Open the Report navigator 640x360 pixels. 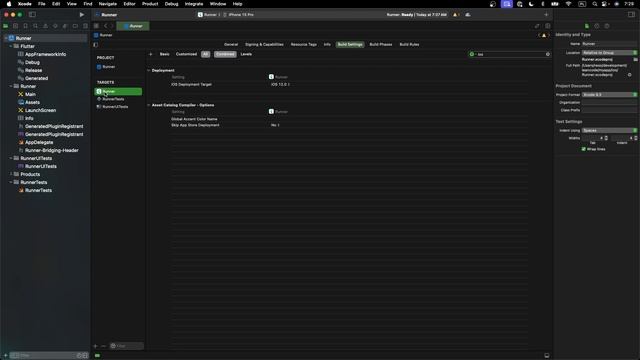(85, 26)
